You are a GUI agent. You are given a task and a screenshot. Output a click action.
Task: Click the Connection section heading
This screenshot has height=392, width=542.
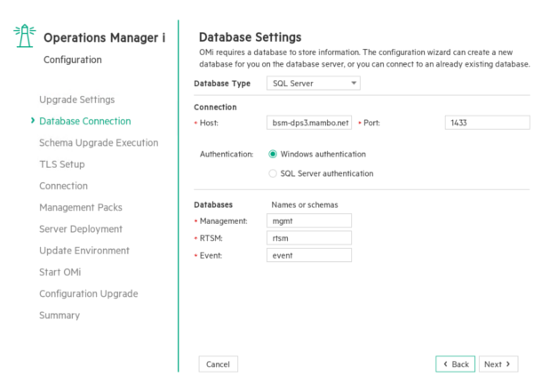(x=215, y=108)
